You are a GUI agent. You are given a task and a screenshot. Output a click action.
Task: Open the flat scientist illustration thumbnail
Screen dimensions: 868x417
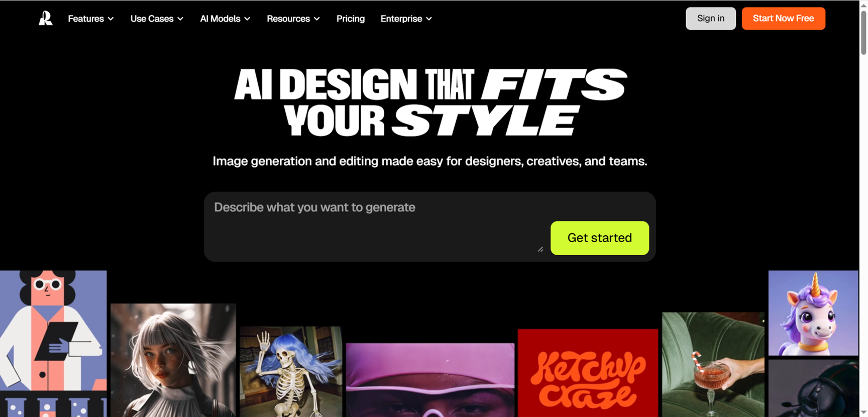click(53, 344)
